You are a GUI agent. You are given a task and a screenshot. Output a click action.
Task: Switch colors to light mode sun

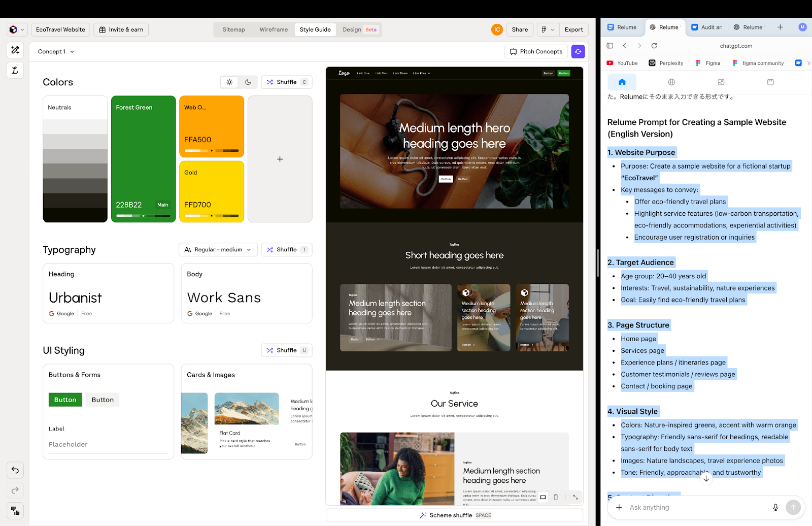pyautogui.click(x=229, y=82)
